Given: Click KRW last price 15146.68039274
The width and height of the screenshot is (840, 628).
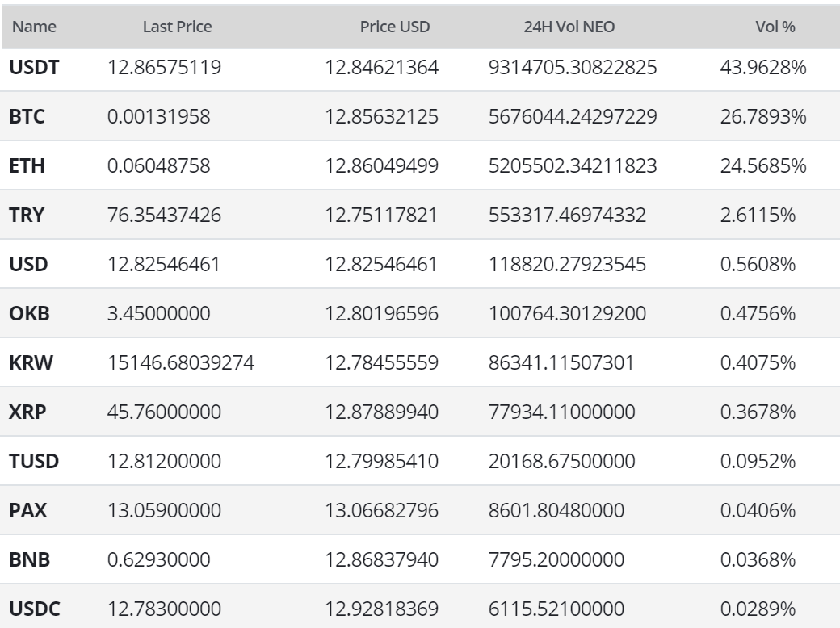Looking at the screenshot, I should pos(181,363).
